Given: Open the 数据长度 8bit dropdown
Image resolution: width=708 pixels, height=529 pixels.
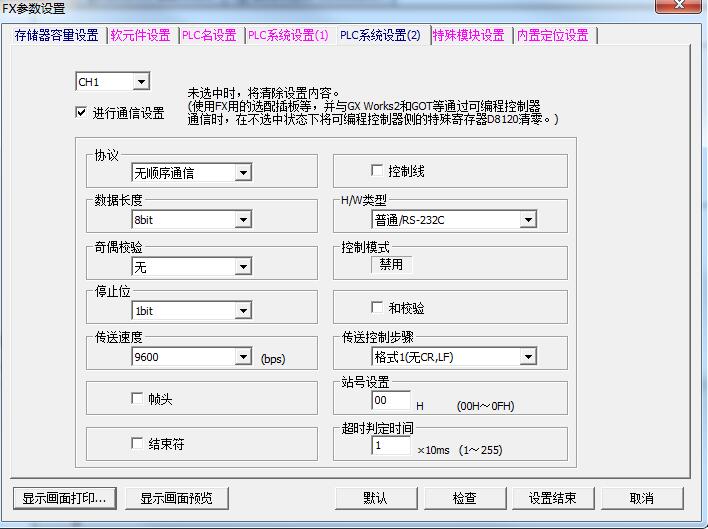Looking at the screenshot, I should pos(242,220).
